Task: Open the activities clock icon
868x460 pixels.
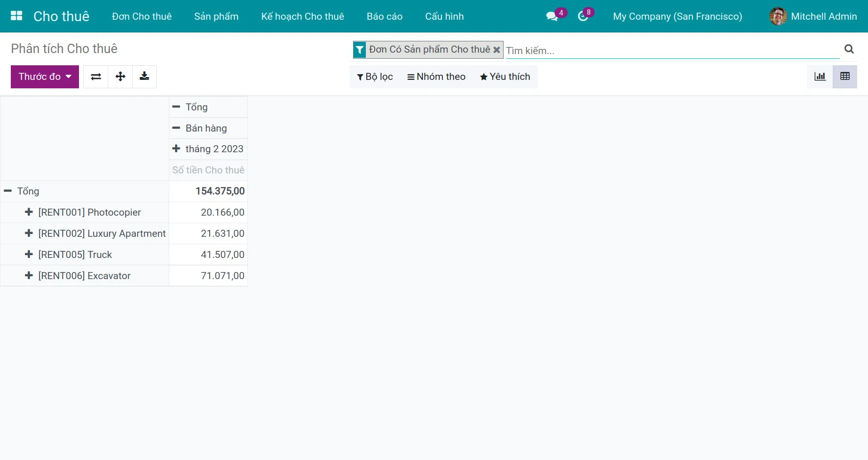Action: point(583,16)
